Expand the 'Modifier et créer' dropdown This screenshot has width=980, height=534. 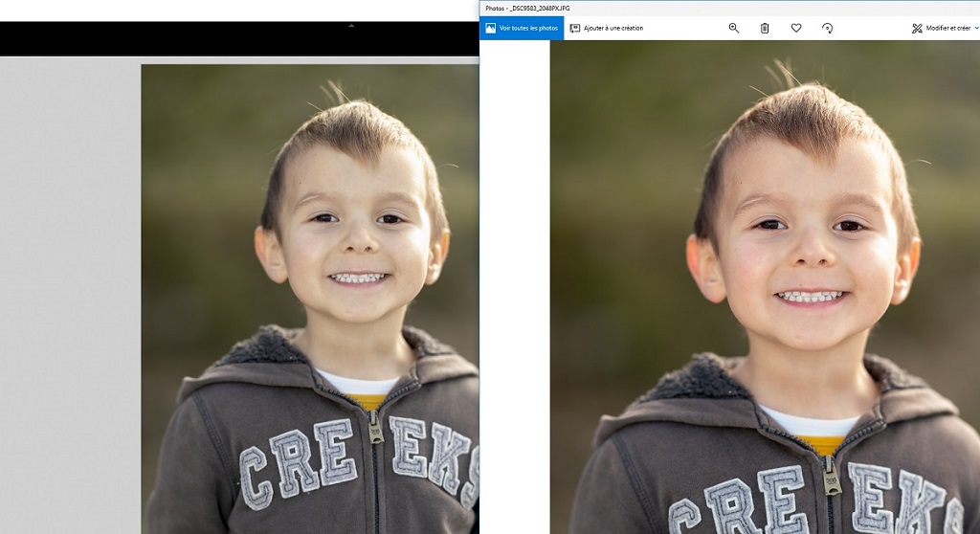pyautogui.click(x=945, y=28)
